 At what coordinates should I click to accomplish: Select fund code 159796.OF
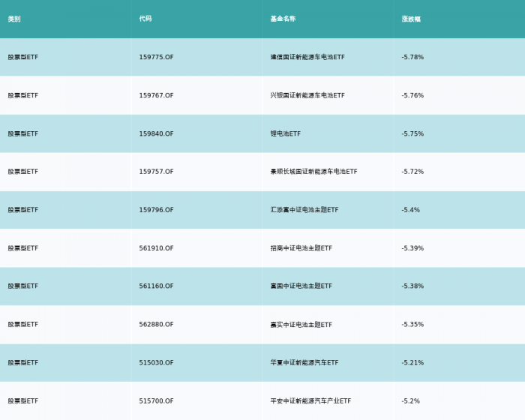156,210
